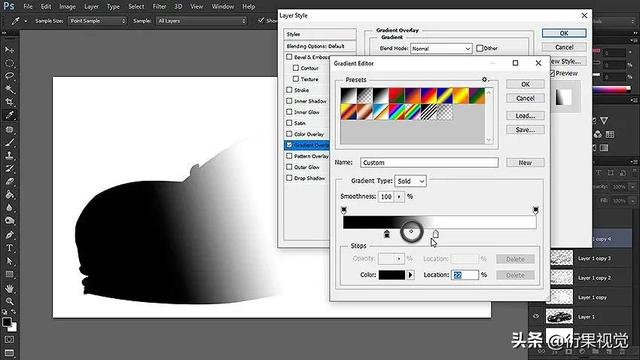Enable Inner Shadow checkbox
Image resolution: width=640 pixels, height=360 pixels.
(x=289, y=101)
